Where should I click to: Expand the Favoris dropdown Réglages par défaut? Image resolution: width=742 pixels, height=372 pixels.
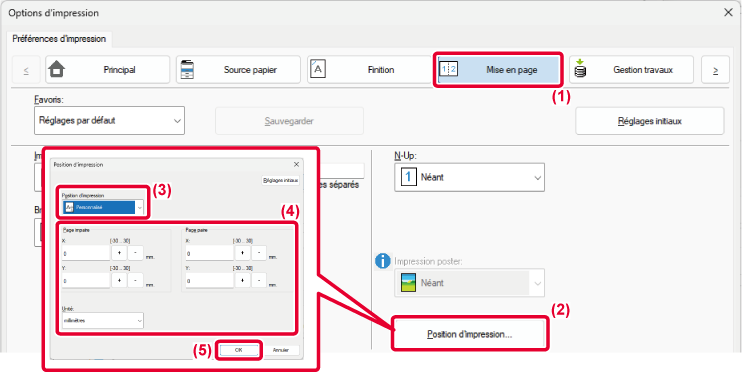tap(109, 121)
